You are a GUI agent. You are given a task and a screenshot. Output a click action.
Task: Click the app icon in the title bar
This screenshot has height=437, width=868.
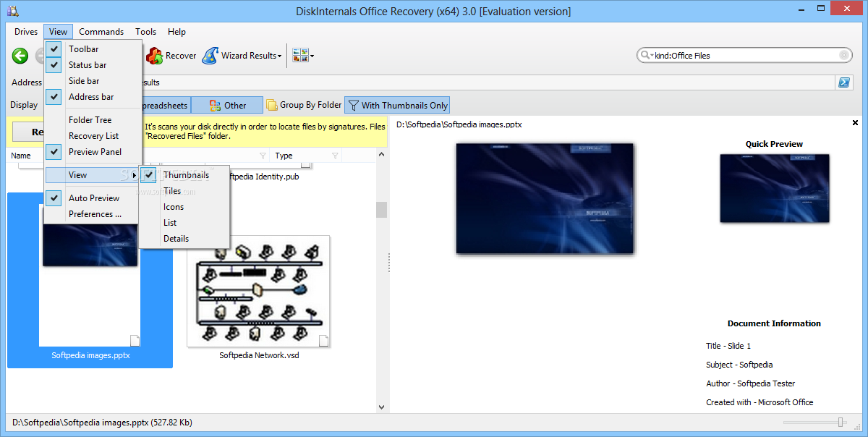click(x=13, y=11)
